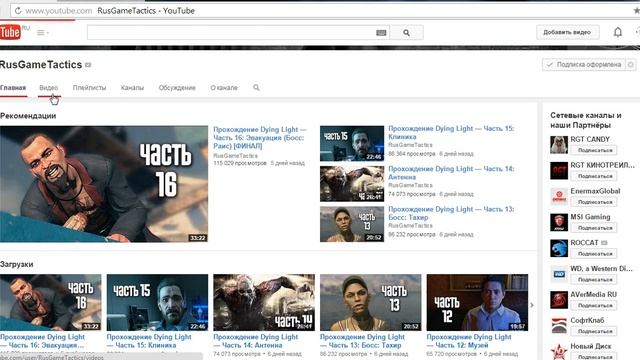Open the Часть 16: Эвакуация featured video title

coord(260,138)
